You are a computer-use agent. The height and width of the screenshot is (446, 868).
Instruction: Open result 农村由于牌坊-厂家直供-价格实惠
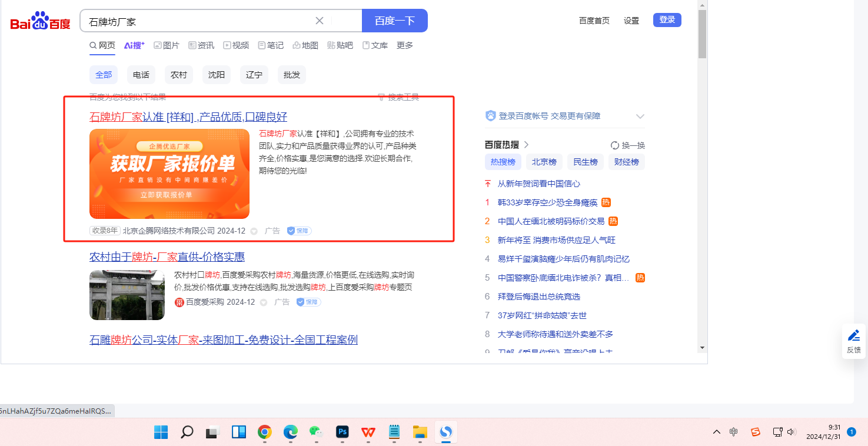pyautogui.click(x=167, y=257)
